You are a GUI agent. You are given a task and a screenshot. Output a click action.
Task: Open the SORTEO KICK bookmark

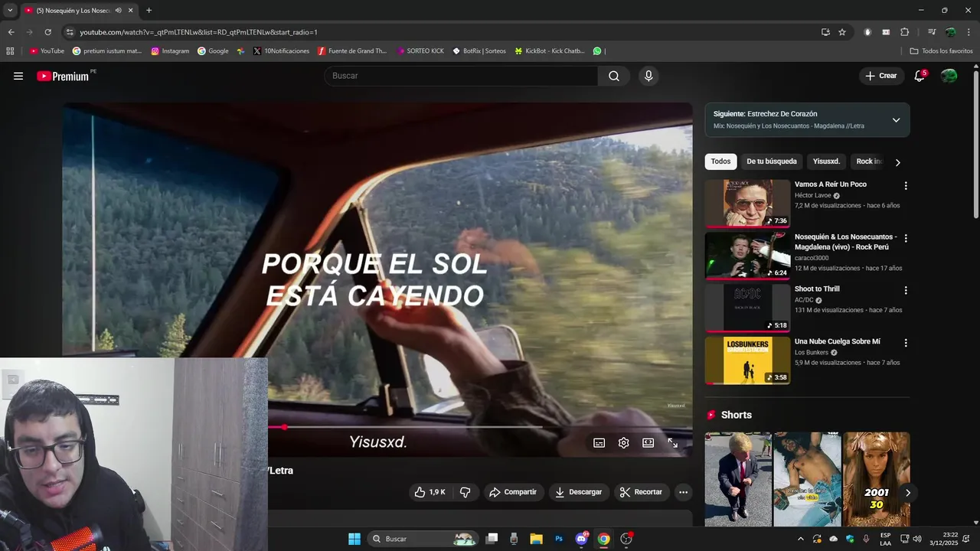point(420,51)
